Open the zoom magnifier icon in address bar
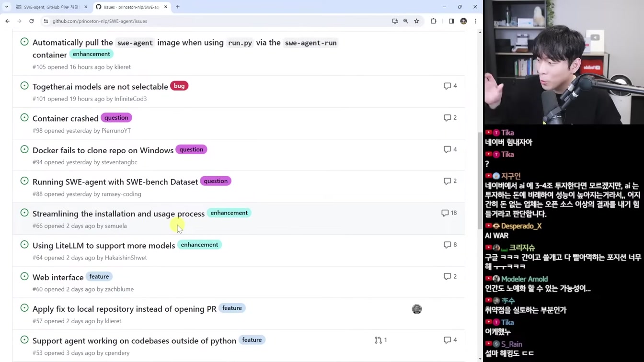This screenshot has height=362, width=644. coord(406,21)
